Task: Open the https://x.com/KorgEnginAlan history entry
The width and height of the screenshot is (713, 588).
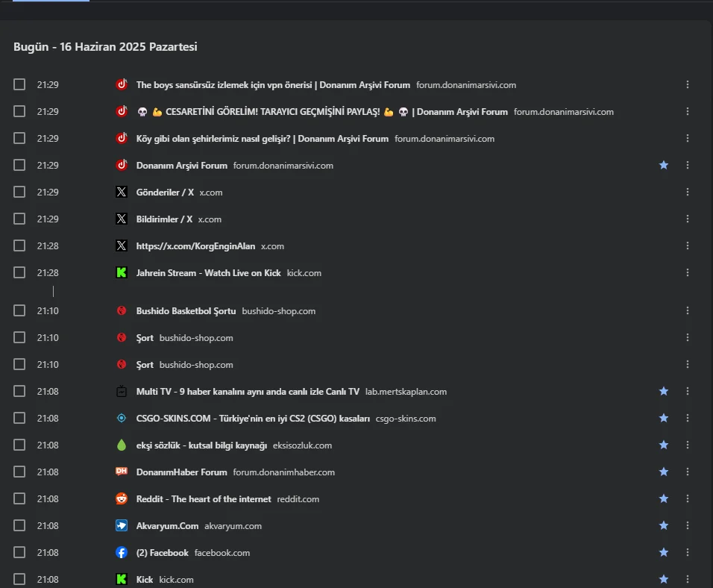Action: (195, 246)
